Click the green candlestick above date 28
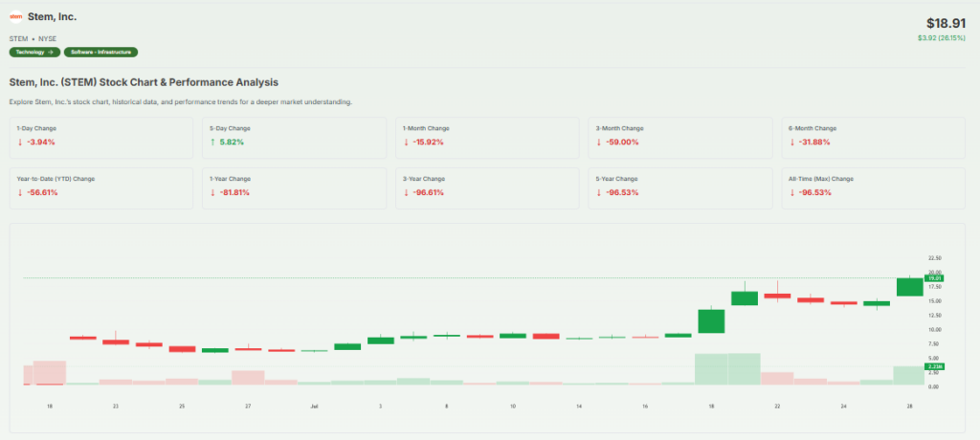The width and height of the screenshot is (980, 440). (909, 287)
